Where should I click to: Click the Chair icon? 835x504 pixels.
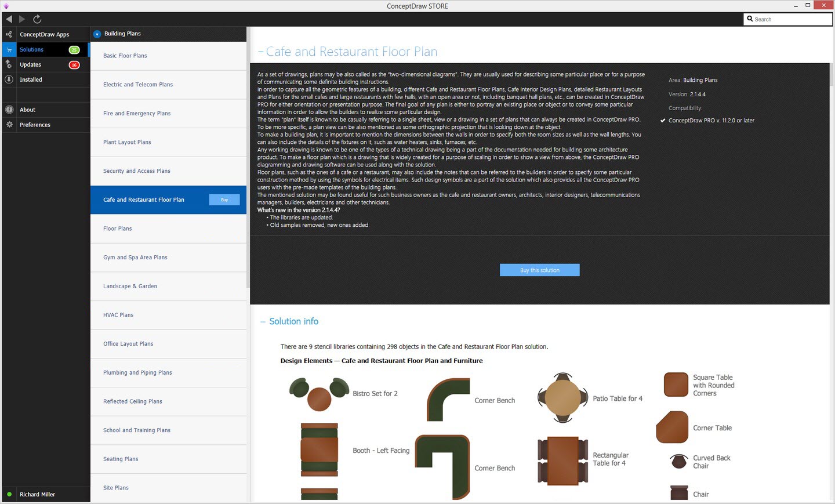679,492
